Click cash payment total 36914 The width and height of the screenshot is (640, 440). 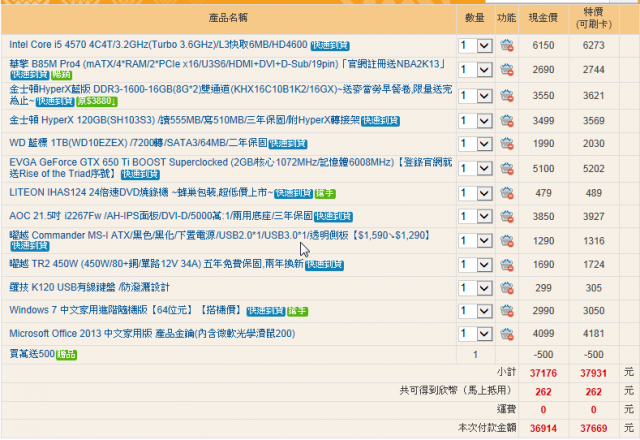(x=543, y=429)
